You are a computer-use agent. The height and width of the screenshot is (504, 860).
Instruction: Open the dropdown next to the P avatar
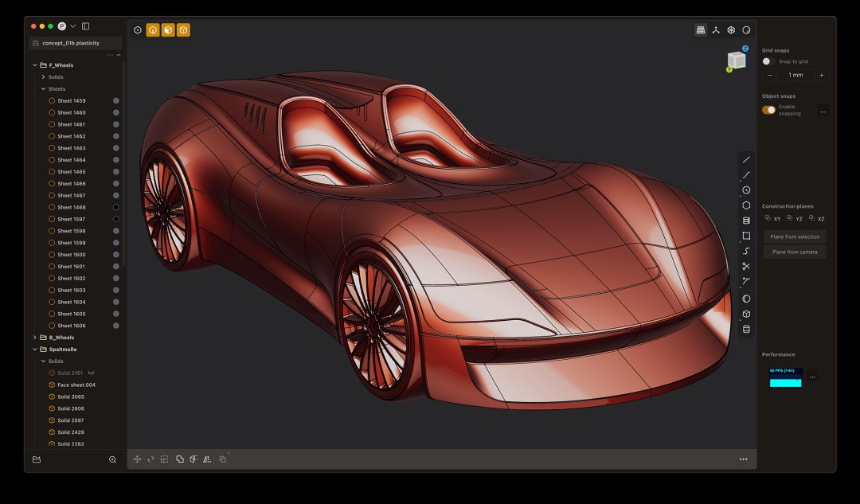click(x=72, y=25)
